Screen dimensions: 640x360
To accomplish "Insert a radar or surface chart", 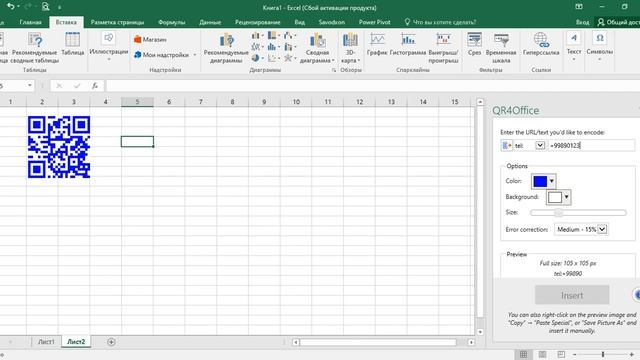I will tap(290, 58).
